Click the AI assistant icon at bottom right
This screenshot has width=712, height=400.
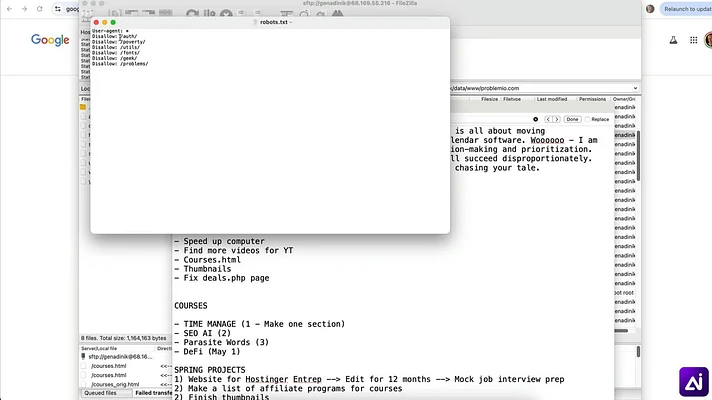[693, 382]
